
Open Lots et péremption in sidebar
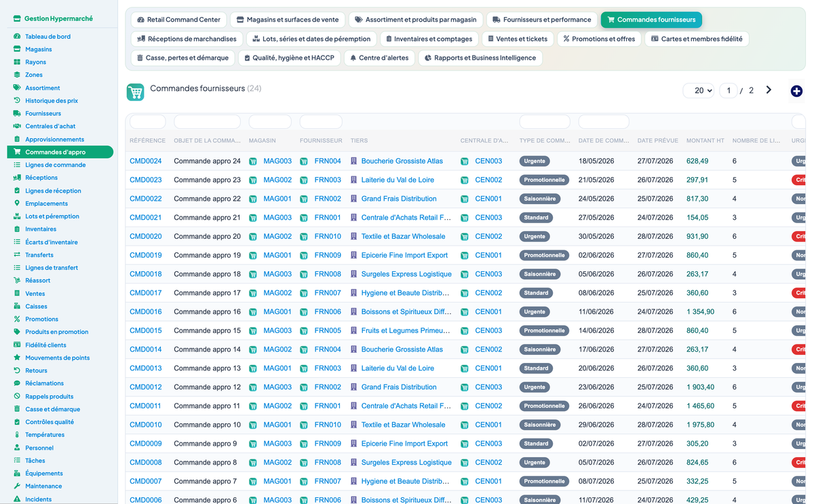click(52, 216)
